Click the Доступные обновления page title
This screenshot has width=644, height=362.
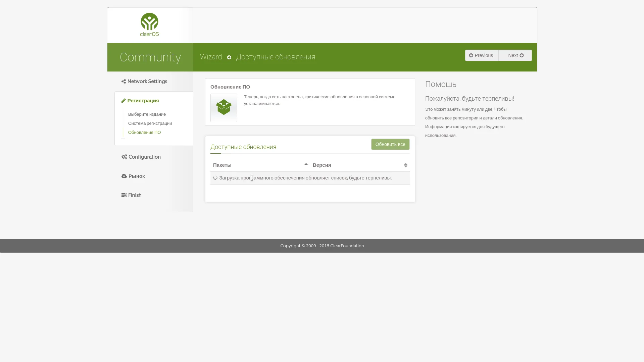point(276,57)
